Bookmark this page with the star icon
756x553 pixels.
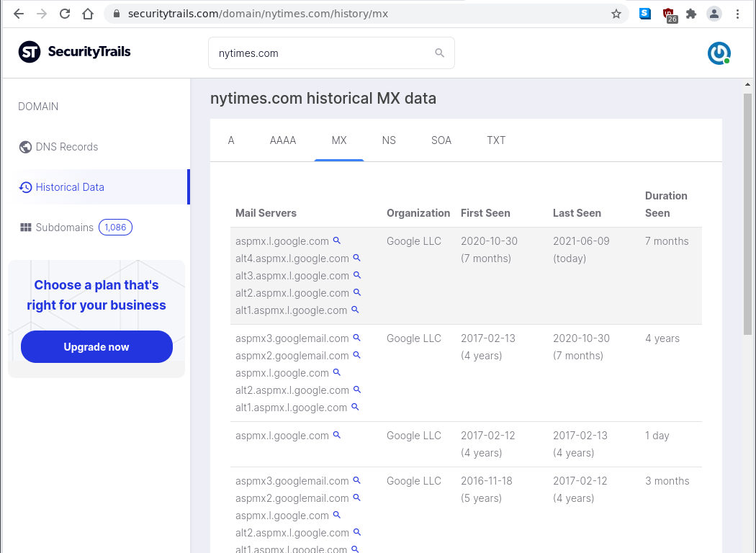(x=616, y=14)
